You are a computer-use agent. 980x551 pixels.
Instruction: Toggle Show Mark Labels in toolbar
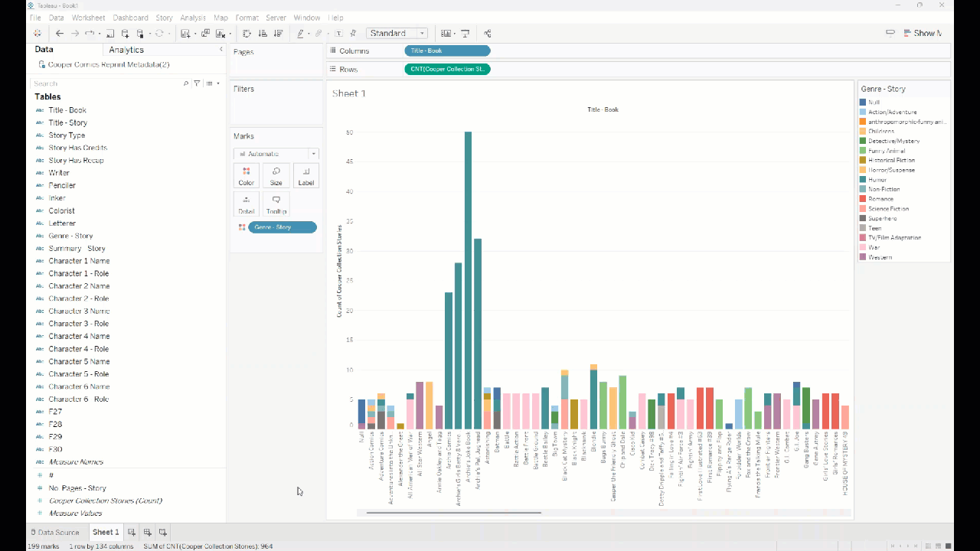(339, 34)
